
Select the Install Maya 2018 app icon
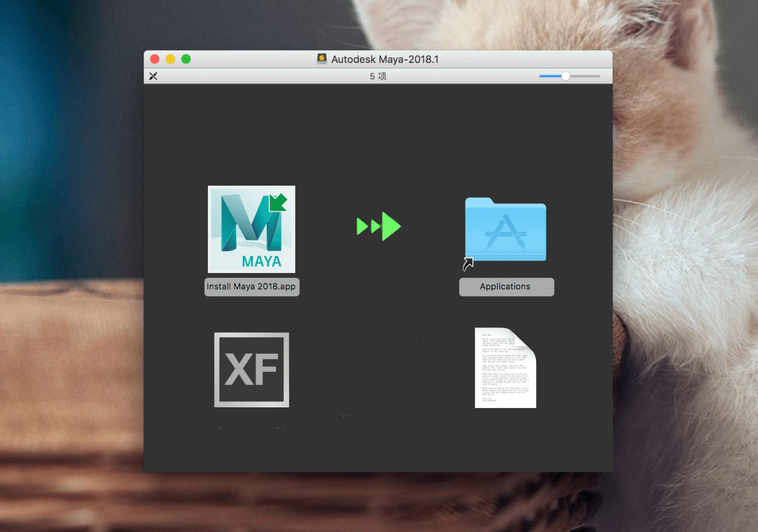251,229
